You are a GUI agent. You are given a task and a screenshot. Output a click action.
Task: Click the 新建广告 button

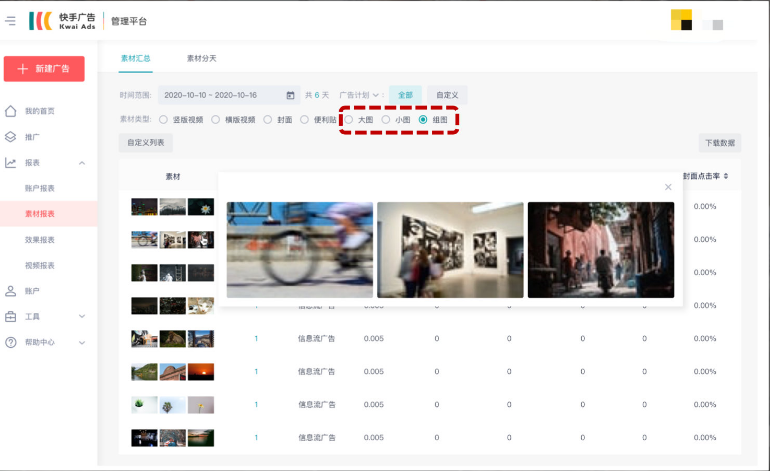(44, 68)
